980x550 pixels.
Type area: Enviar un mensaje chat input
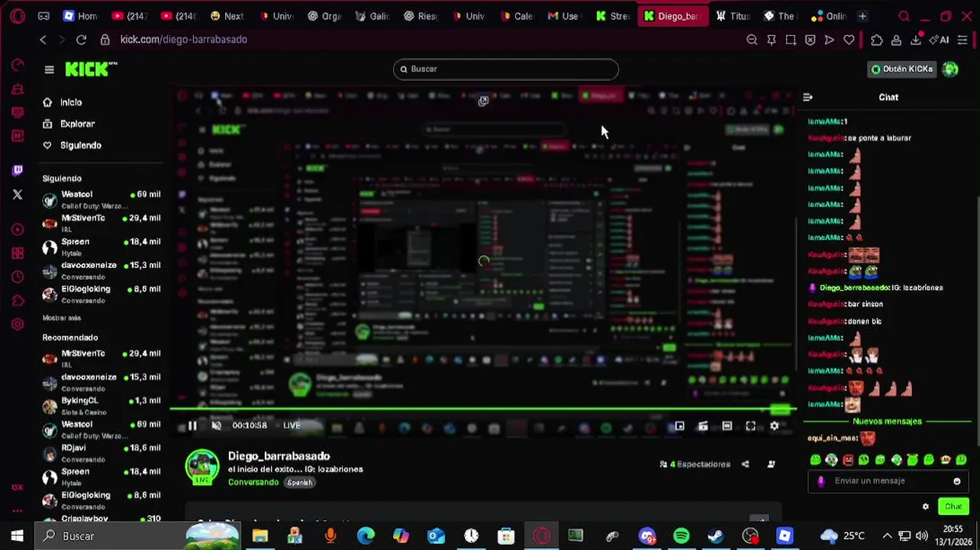click(x=887, y=481)
